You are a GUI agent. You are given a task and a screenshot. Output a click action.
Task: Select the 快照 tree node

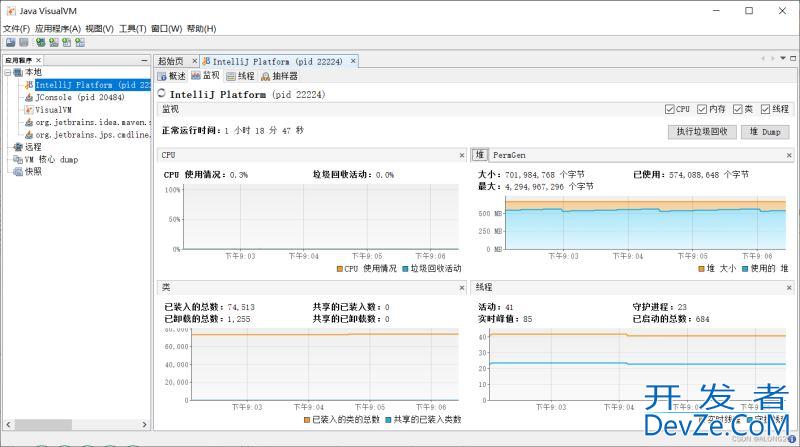pos(33,172)
